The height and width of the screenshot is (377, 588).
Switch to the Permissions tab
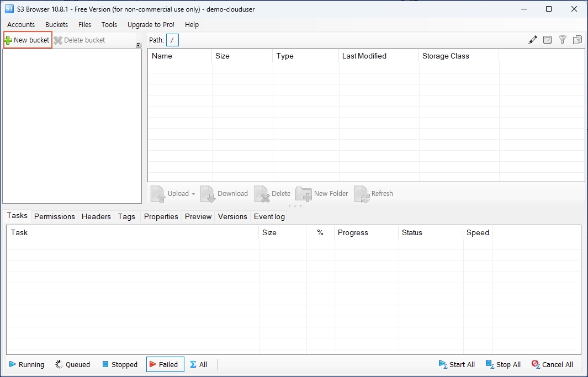tap(54, 216)
